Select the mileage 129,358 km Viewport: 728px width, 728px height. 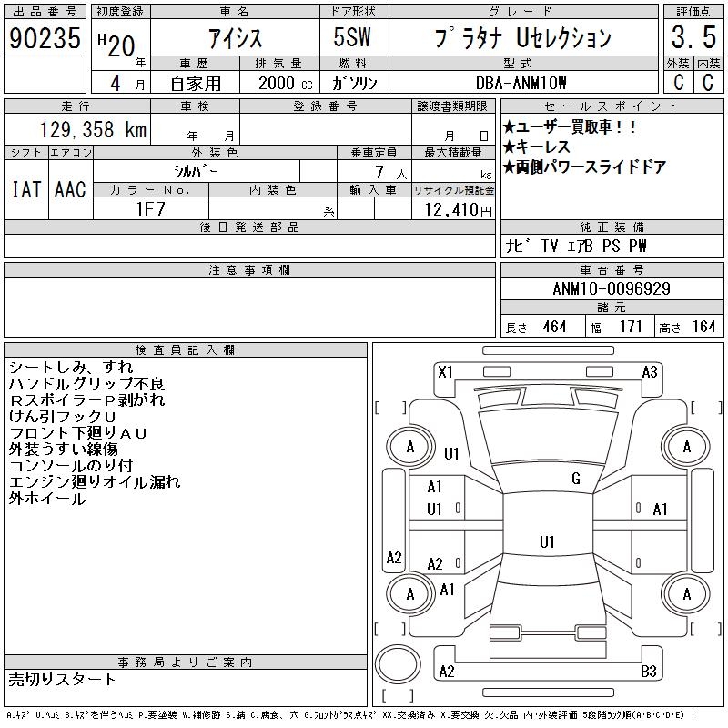click(x=93, y=129)
